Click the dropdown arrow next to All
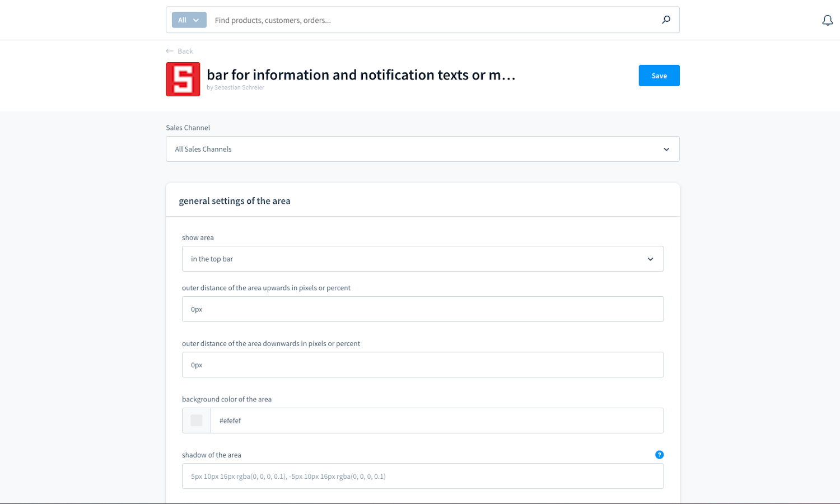This screenshot has width=840, height=504. coord(197,20)
